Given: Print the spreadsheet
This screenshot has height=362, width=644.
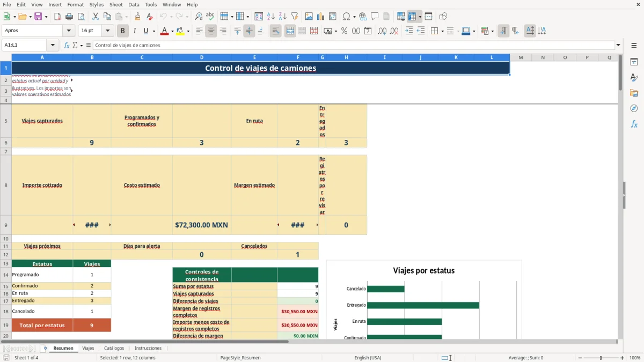Looking at the screenshot, I should 70,17.
